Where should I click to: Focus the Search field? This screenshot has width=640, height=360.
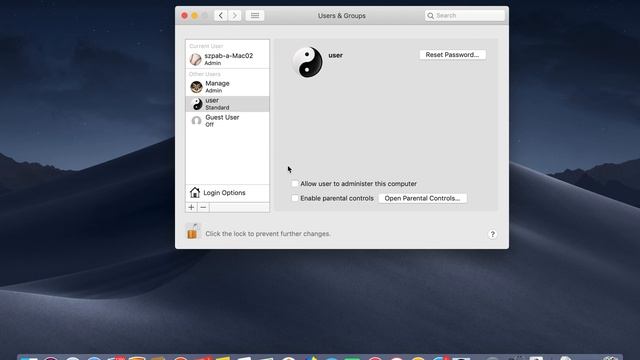pos(465,16)
